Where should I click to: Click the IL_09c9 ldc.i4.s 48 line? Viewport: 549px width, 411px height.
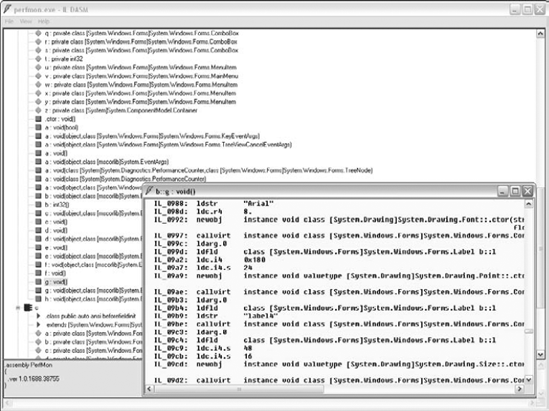(203, 348)
